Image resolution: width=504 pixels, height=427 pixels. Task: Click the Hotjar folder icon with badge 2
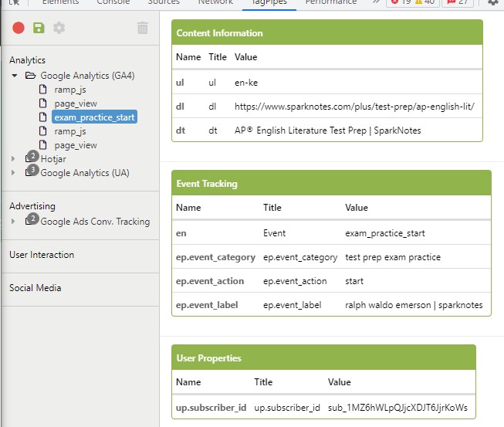[x=32, y=157]
